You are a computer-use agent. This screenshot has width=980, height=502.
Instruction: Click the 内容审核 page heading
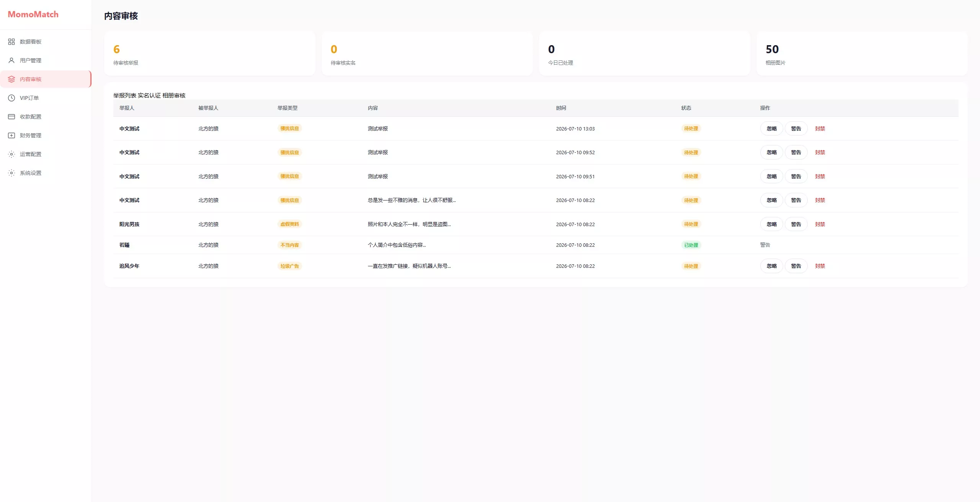pyautogui.click(x=121, y=16)
